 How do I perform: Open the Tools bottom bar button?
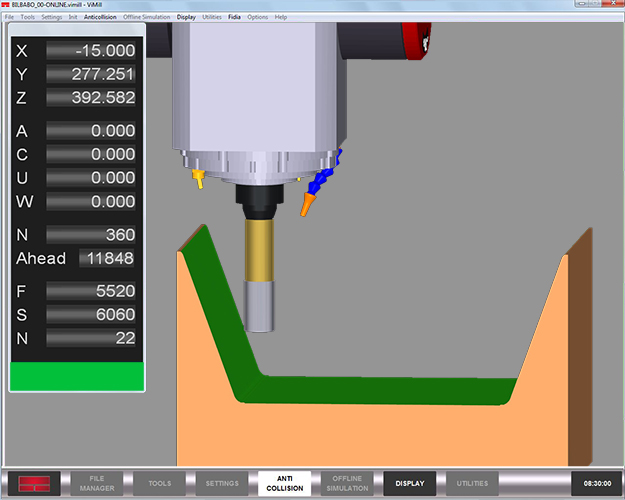point(160,484)
